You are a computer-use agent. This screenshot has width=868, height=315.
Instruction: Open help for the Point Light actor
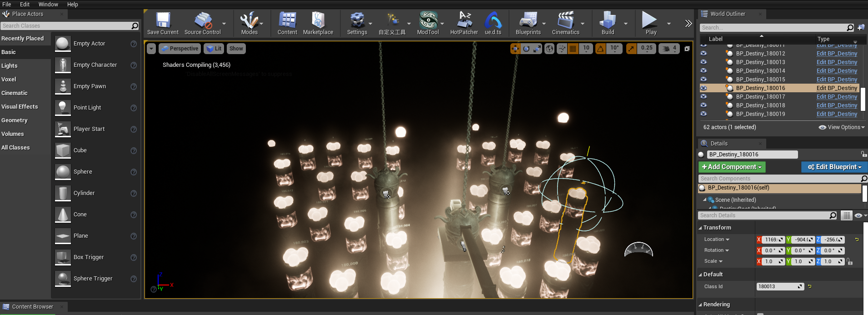(134, 108)
